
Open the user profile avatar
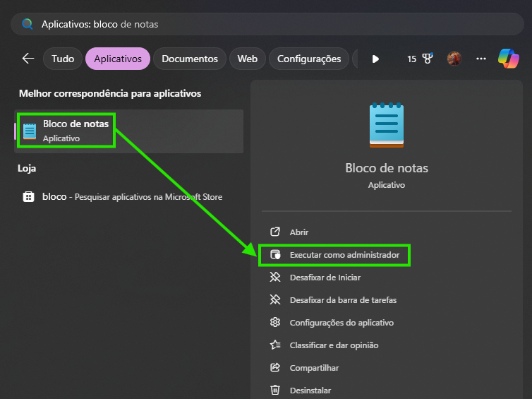454,59
